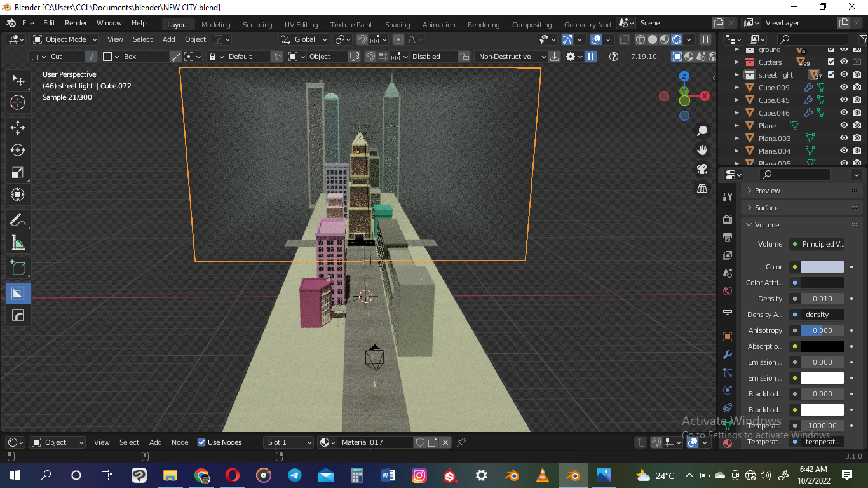
Task: Click the Blender icon in Windows taskbar
Action: (x=574, y=475)
